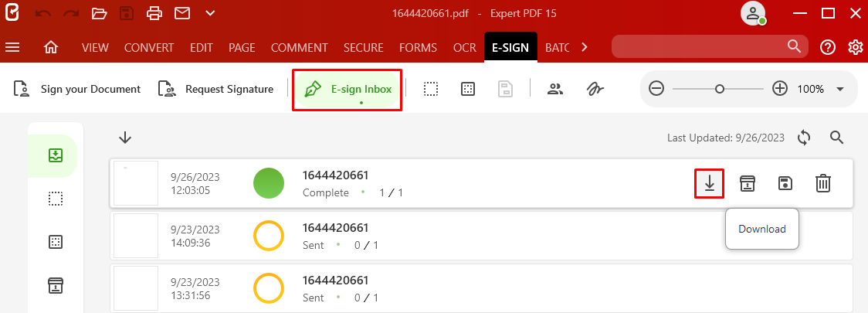868x313 pixels.
Task: Search the inbox with the magnifier icon
Action: [x=836, y=138]
